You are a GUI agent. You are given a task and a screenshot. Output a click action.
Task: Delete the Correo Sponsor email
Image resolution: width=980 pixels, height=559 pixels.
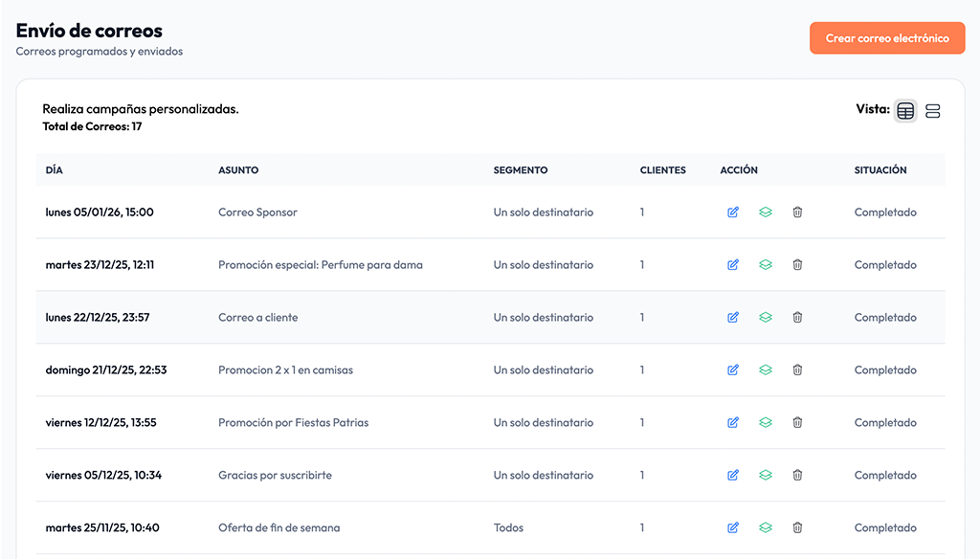(797, 212)
